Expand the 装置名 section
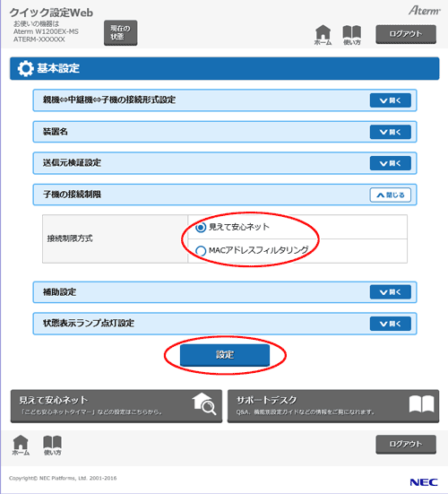Image resolution: width=448 pixels, height=494 pixels. click(390, 132)
